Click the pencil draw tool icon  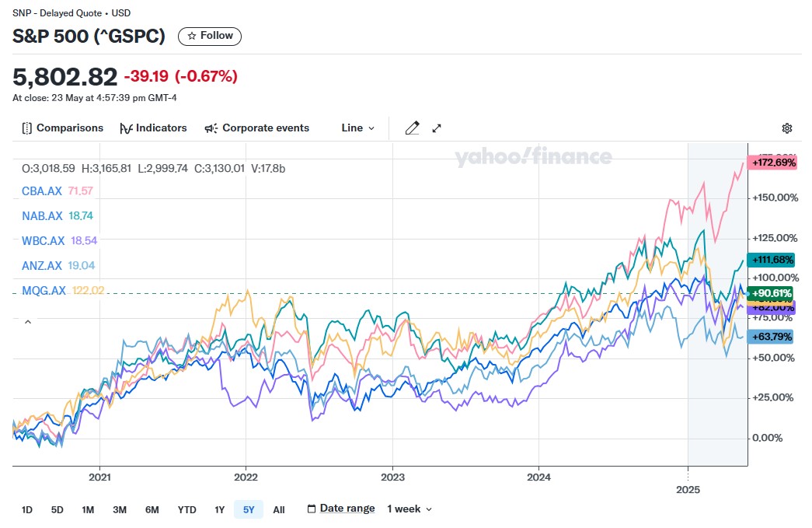coord(412,128)
